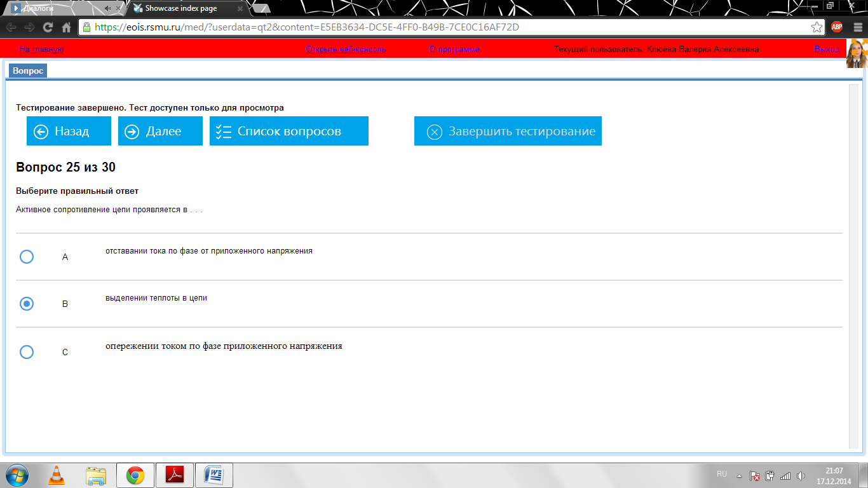Click the audio speaker icon on Диалоги tab
Image resolution: width=868 pixels, height=488 pixels.
[x=107, y=8]
